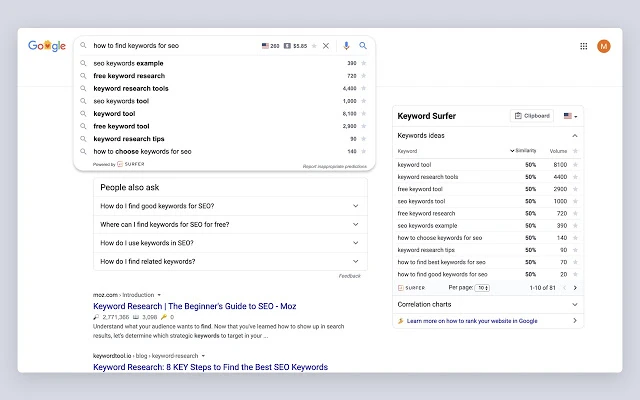The image size is (640, 400).
Task: Star the 'keyword research tools' sidebar row
Action: (576, 177)
